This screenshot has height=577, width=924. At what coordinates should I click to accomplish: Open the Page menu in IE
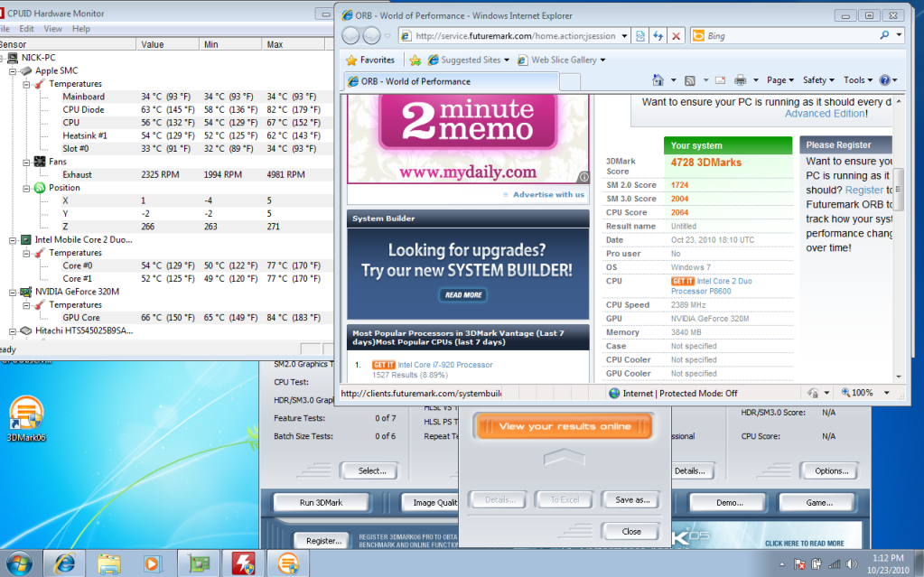pyautogui.click(x=780, y=80)
